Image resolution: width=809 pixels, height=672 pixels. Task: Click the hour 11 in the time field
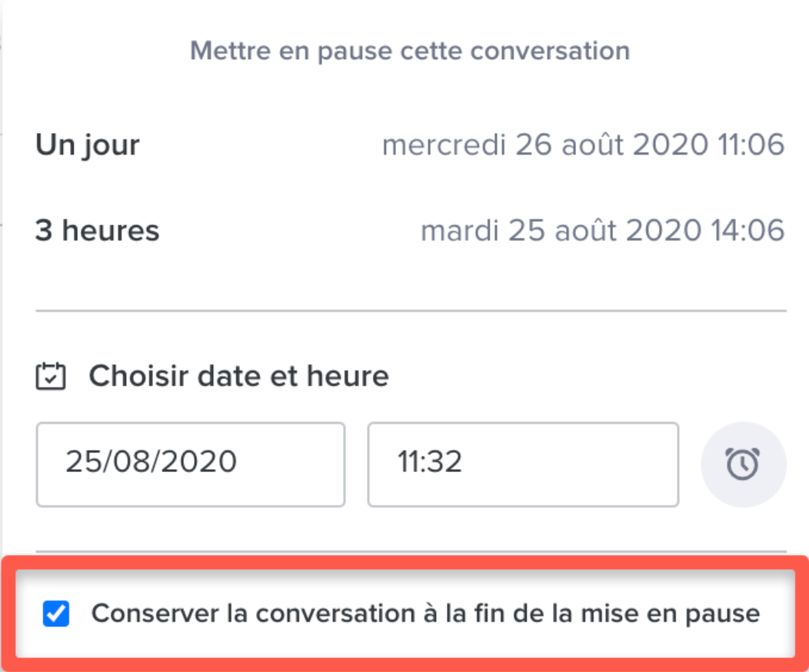click(x=410, y=461)
